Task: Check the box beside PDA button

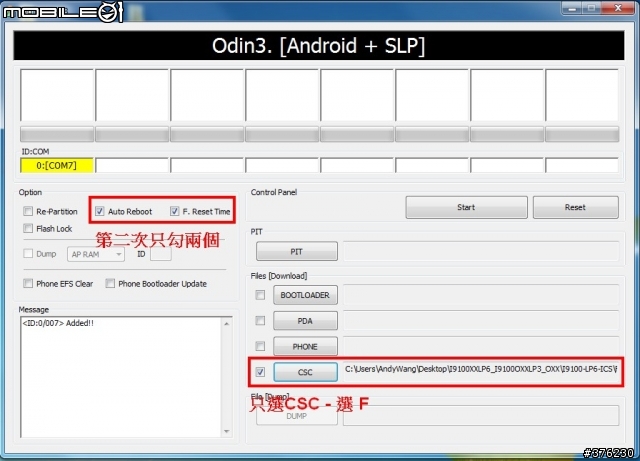Action: coord(260,321)
